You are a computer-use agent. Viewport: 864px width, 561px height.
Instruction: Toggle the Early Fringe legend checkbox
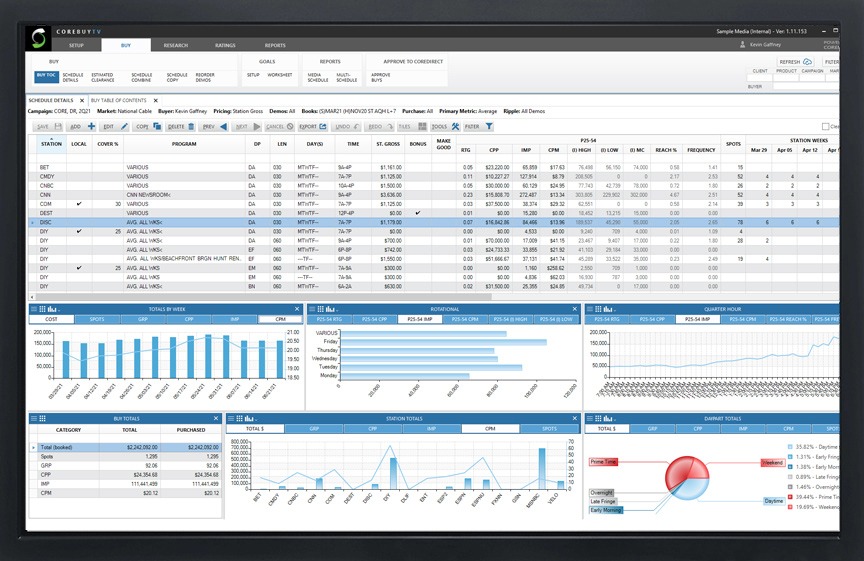[790, 457]
